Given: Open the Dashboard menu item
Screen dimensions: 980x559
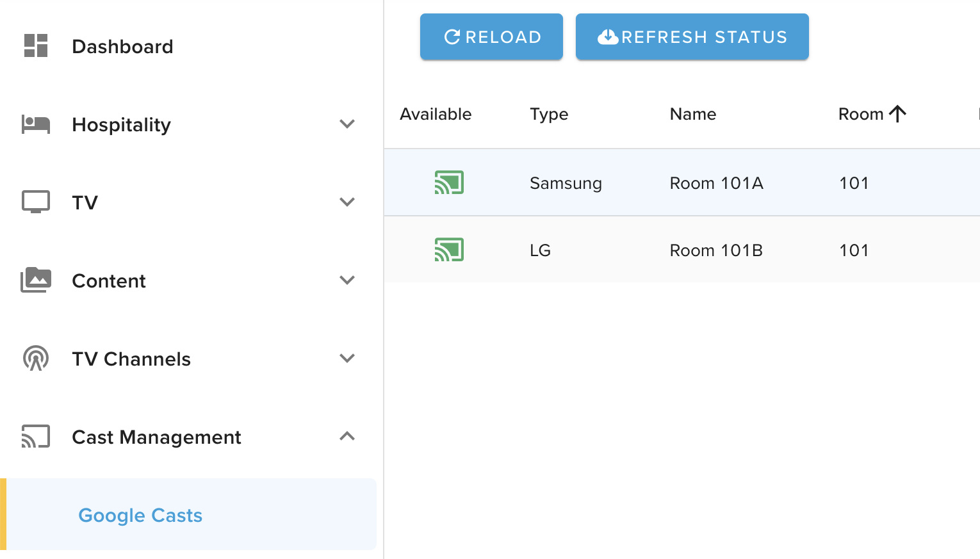Looking at the screenshot, I should [x=122, y=47].
